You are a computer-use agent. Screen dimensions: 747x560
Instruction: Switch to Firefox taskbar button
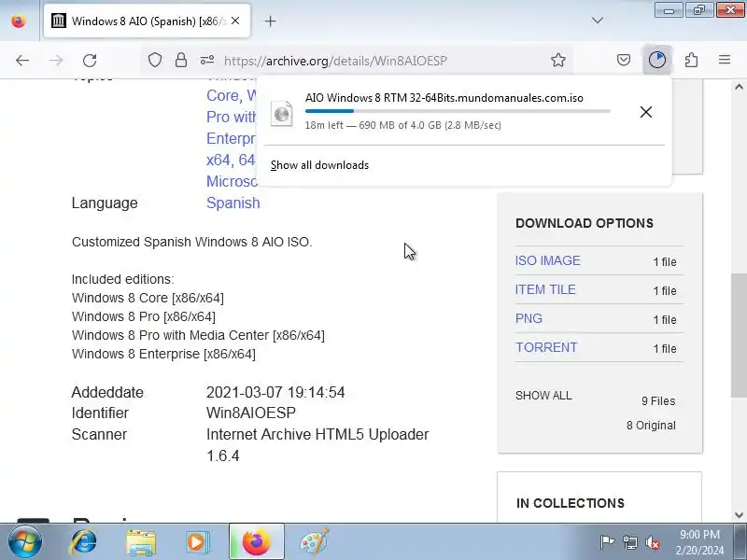coord(256,542)
